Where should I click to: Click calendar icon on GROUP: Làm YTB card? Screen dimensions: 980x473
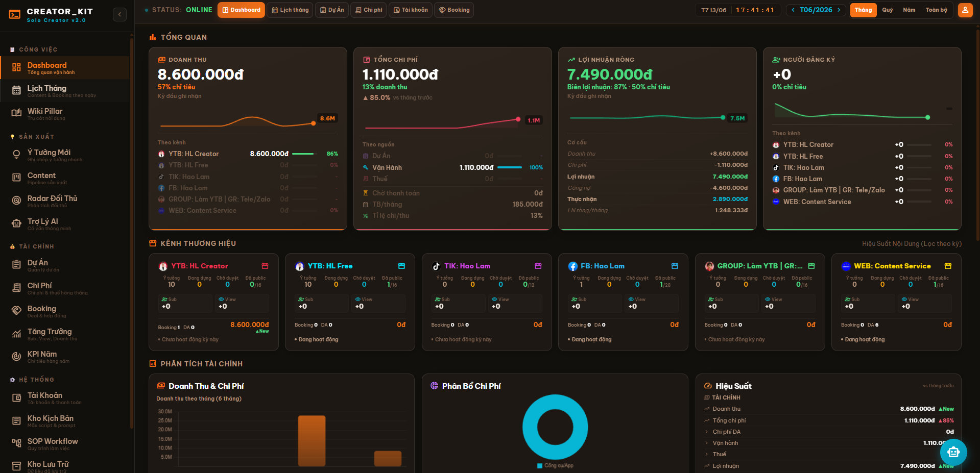point(811,266)
